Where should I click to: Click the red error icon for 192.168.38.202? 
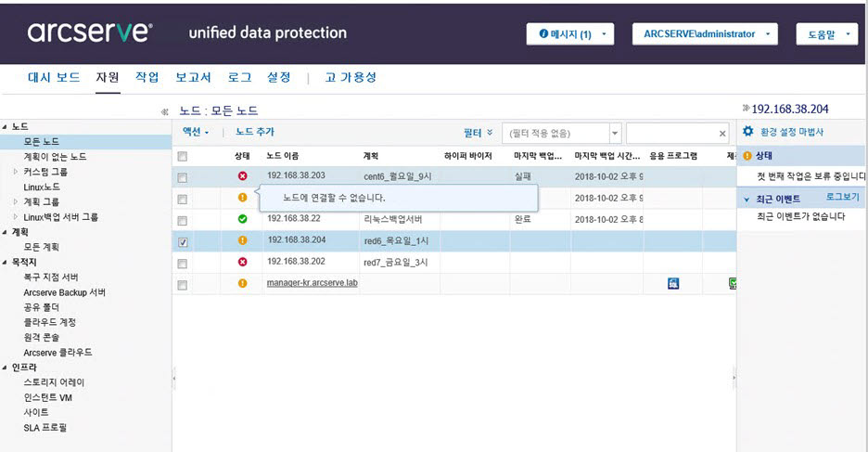click(x=242, y=262)
